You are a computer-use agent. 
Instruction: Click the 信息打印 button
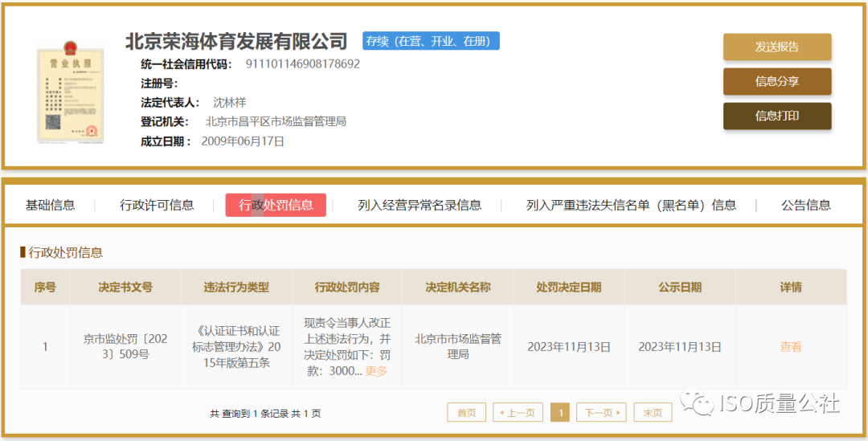(x=776, y=116)
